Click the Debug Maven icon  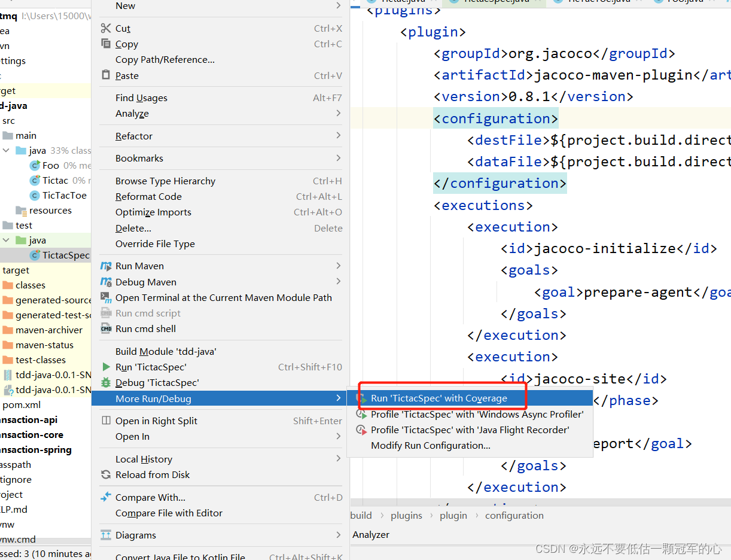point(106,282)
